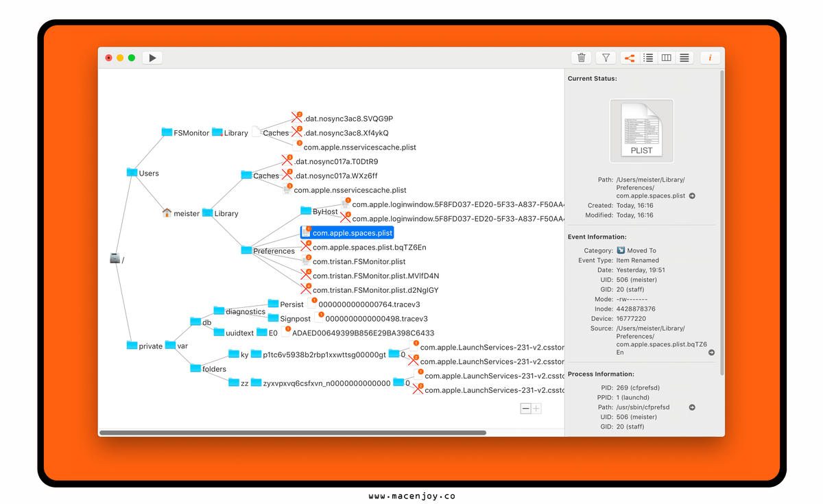Viewport: 823px width, 504px height.
Task: Select the uuidtext folder node
Action: click(234, 333)
